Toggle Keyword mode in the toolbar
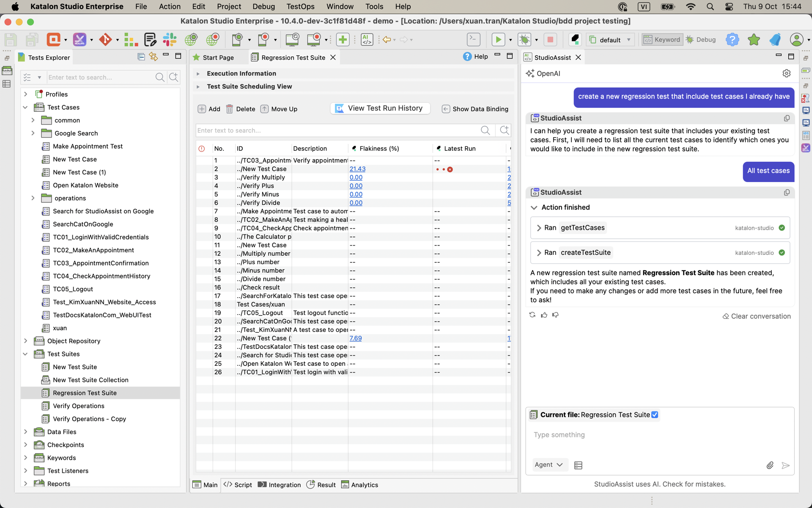The width and height of the screenshot is (812, 508). click(x=661, y=39)
